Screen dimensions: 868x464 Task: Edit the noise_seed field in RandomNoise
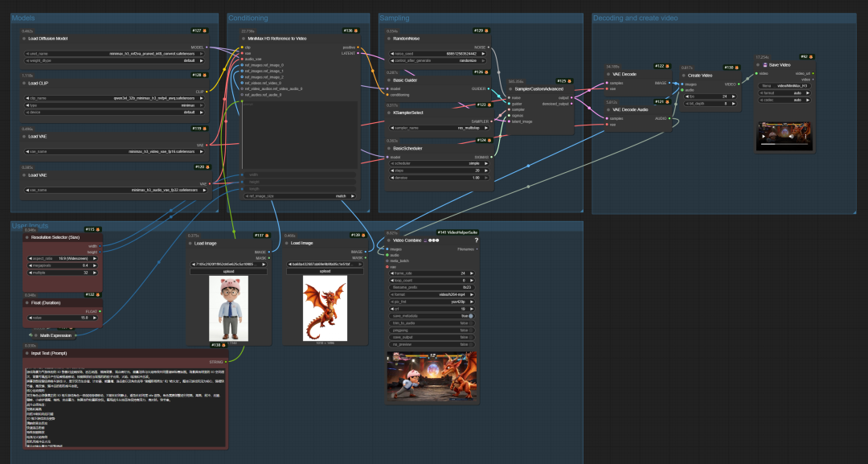pyautogui.click(x=440, y=54)
